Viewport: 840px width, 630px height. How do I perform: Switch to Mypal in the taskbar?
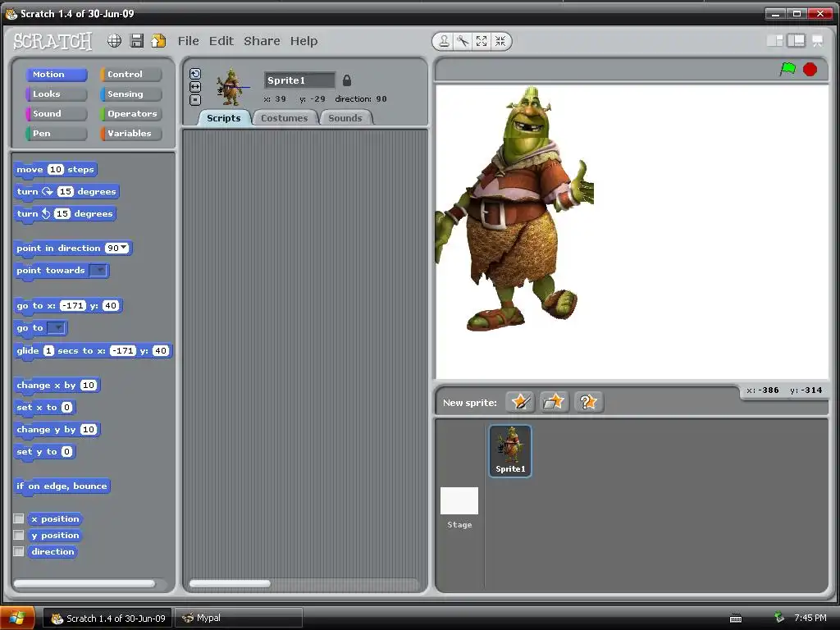(239, 619)
